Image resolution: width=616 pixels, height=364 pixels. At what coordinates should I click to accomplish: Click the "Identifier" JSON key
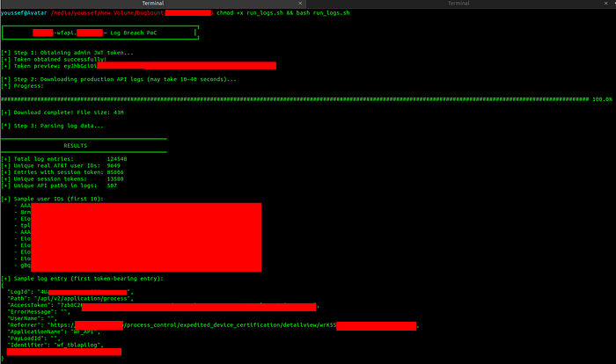28,346
